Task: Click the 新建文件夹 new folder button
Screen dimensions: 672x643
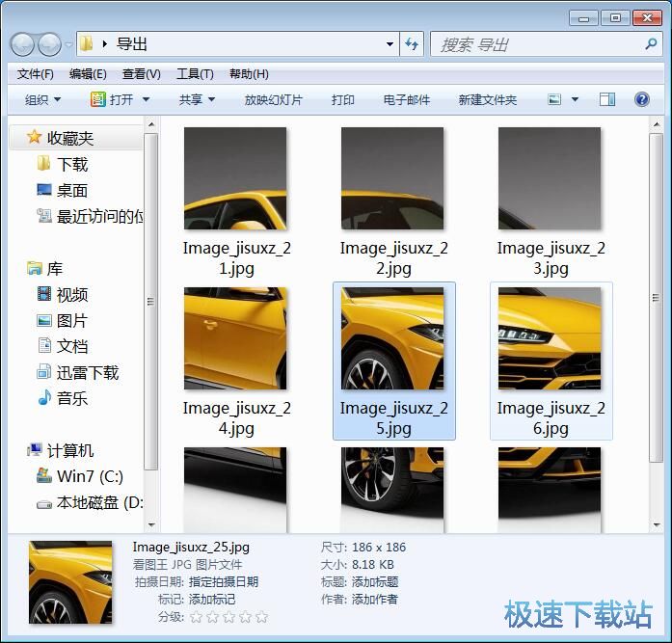Action: pos(487,99)
